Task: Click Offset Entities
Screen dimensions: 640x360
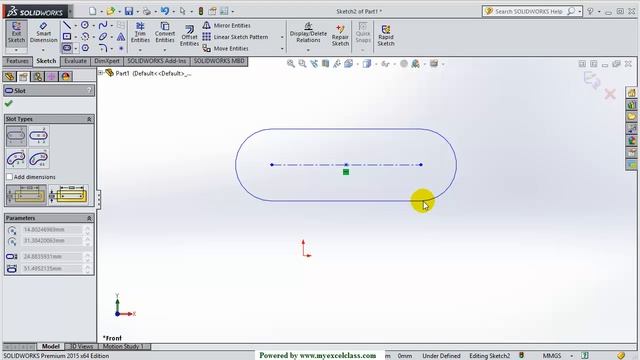Action: (189, 35)
